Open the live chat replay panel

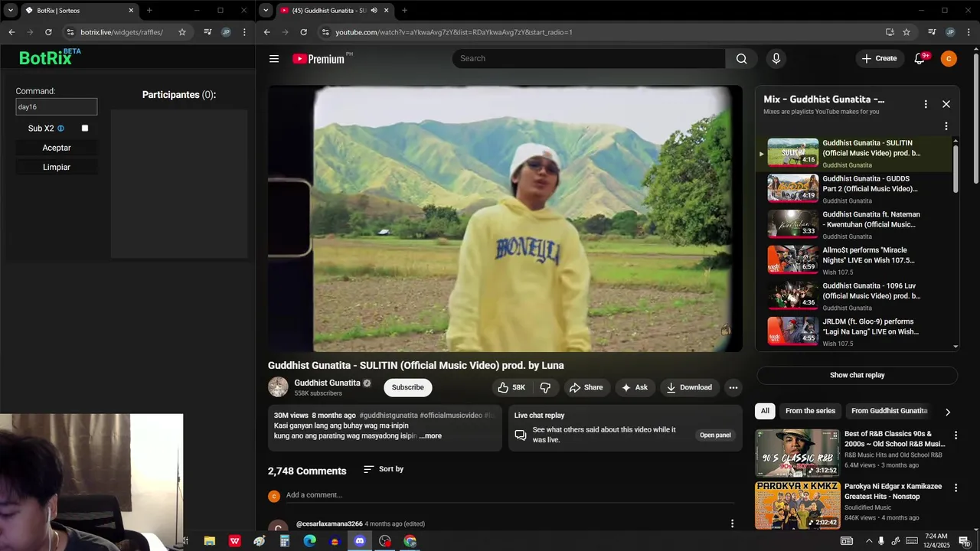[715, 435]
